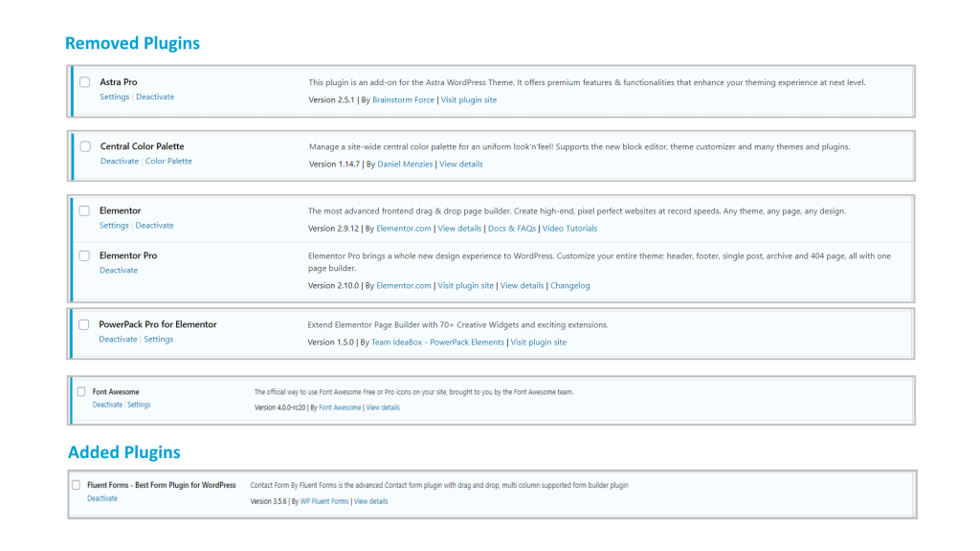
Task: Tick the Central Color Palette checkbox
Action: pos(85,146)
